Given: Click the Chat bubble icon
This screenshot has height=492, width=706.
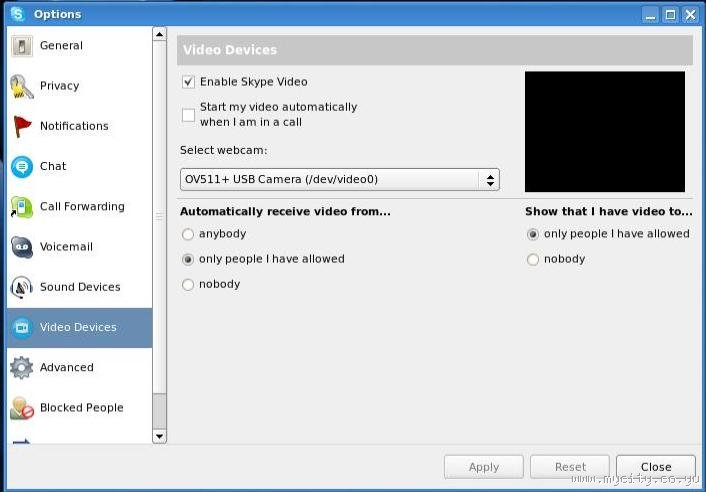Looking at the screenshot, I should coord(21,167).
